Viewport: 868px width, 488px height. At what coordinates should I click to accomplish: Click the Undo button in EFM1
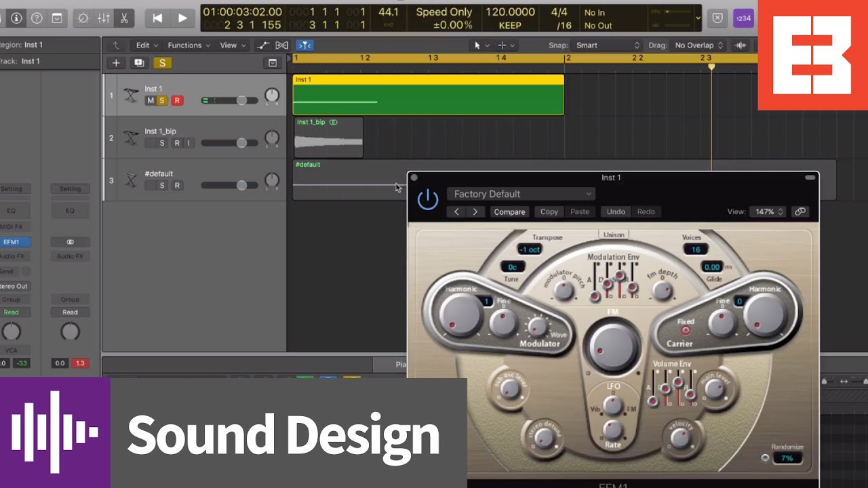616,211
